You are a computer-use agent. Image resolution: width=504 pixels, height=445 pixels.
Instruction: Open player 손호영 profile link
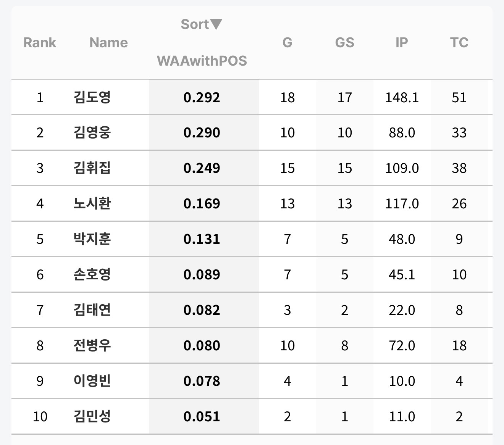point(92,275)
